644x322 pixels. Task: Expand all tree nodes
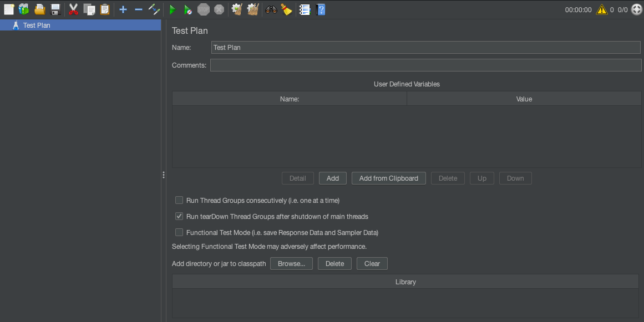coord(123,9)
